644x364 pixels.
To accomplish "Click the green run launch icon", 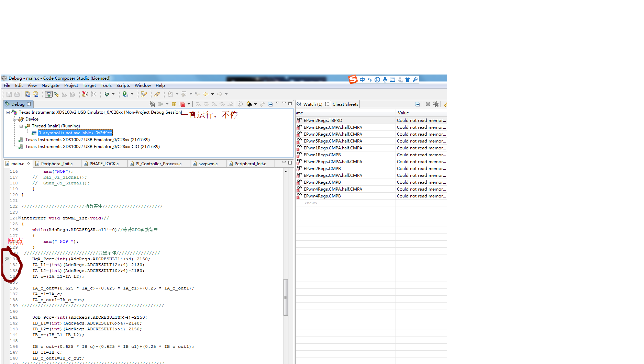I will [x=125, y=94].
